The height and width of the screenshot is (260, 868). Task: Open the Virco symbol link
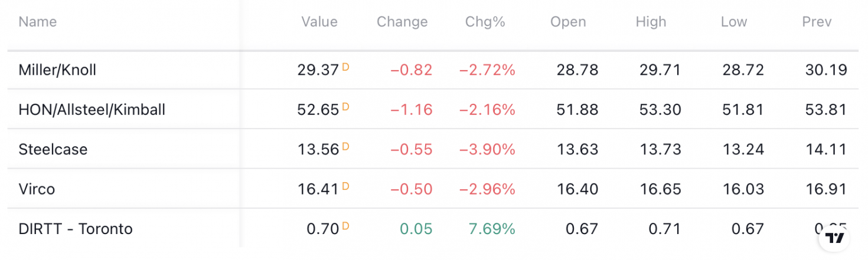click(37, 189)
